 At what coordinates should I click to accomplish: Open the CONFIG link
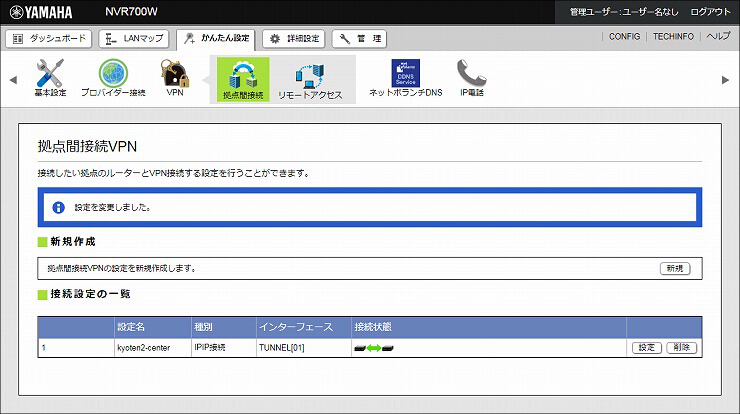pos(624,36)
